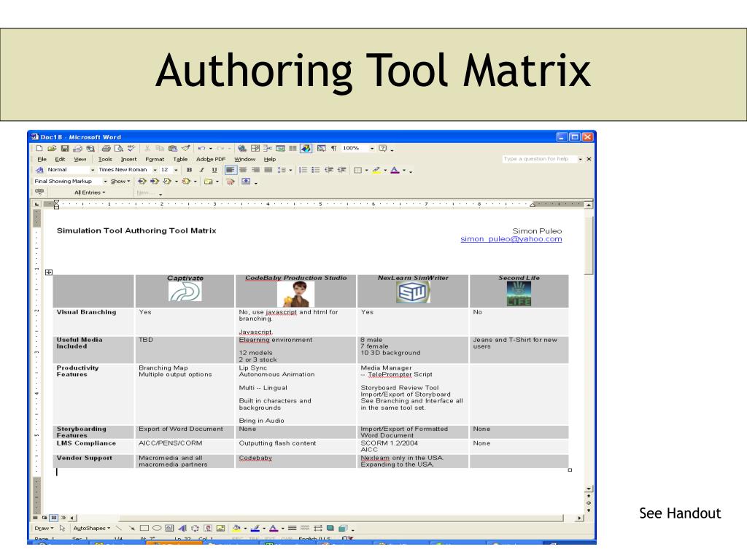
Task: Click the Columns layout icon
Action: (x=293, y=149)
